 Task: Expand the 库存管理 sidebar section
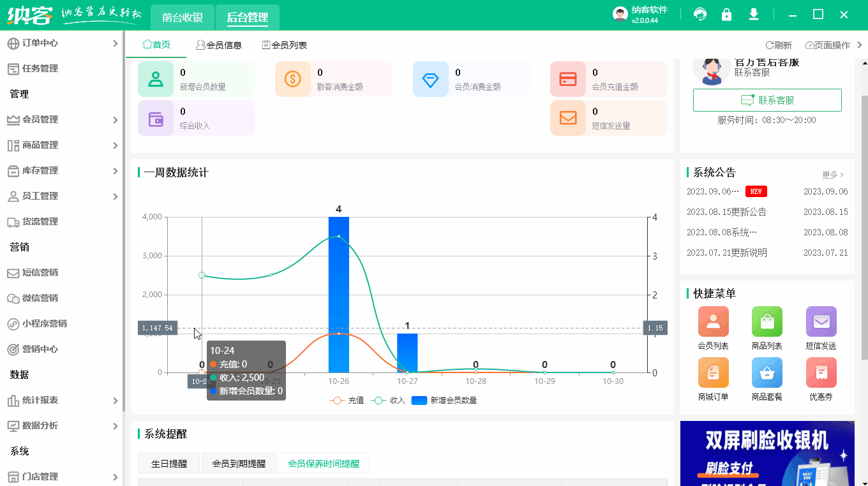38,170
